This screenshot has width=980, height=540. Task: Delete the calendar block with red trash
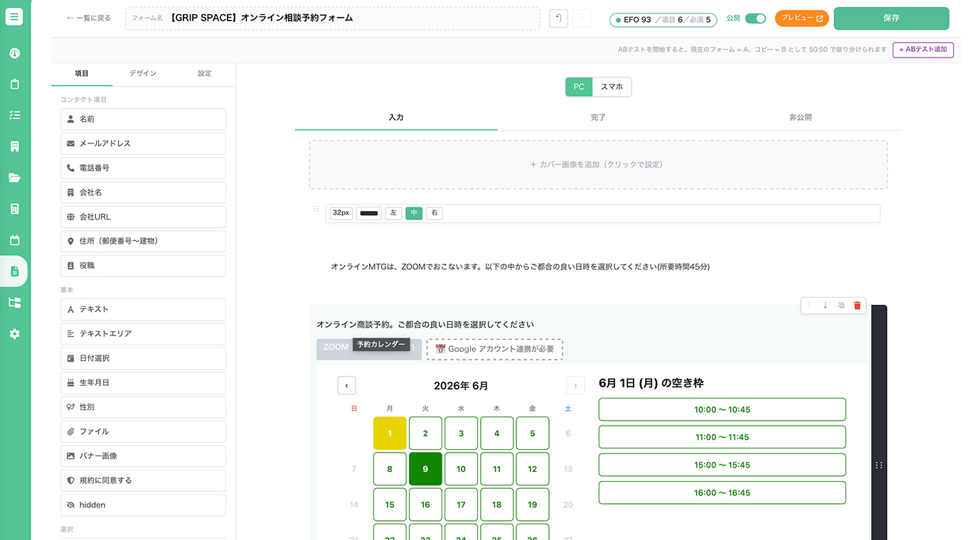click(857, 306)
